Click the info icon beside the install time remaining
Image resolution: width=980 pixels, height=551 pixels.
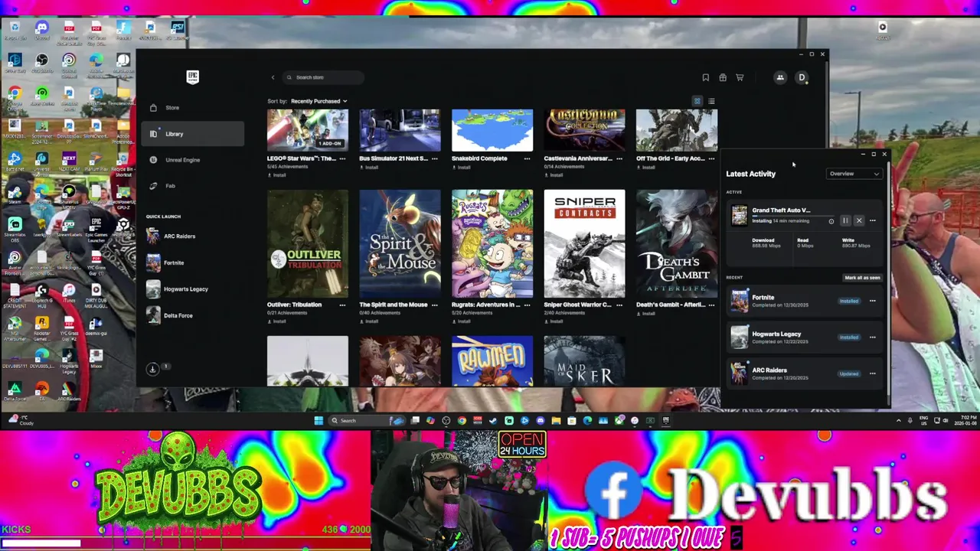(831, 221)
